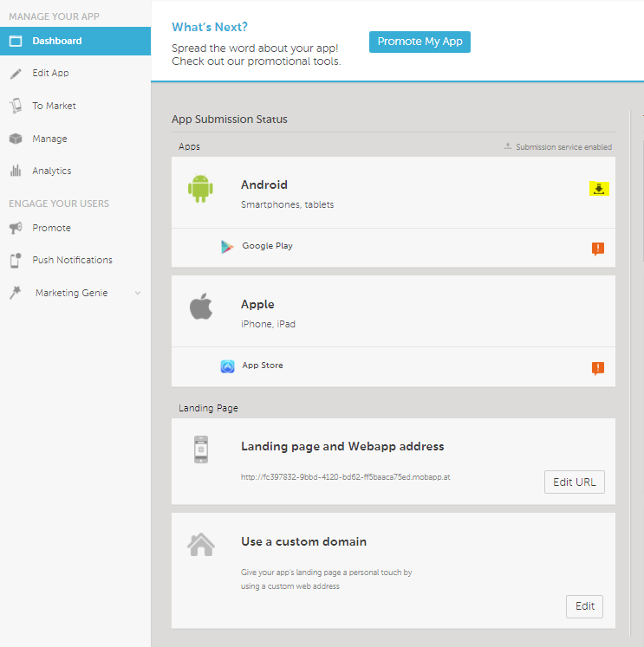
Task: Click the App Store warning alert icon
Action: tap(598, 368)
